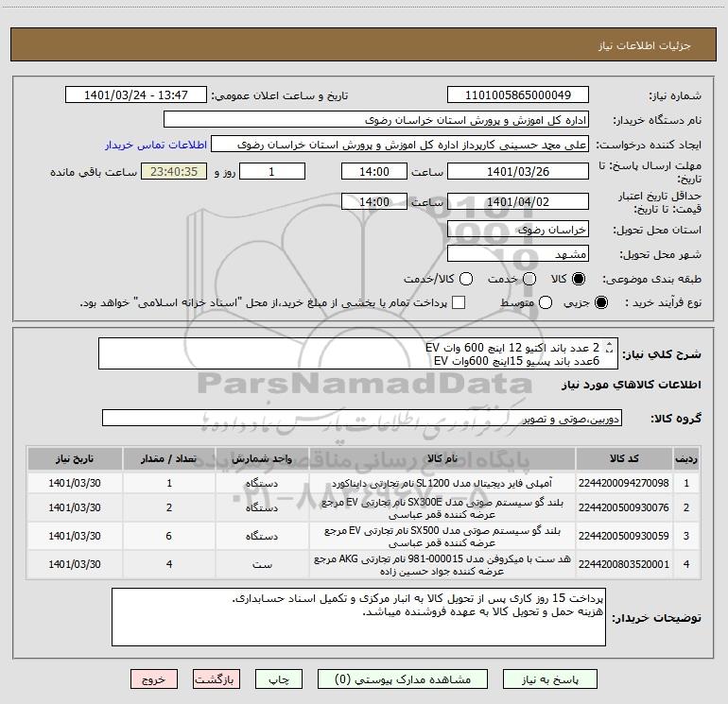Click the 'بازگشت' back button

point(217,679)
